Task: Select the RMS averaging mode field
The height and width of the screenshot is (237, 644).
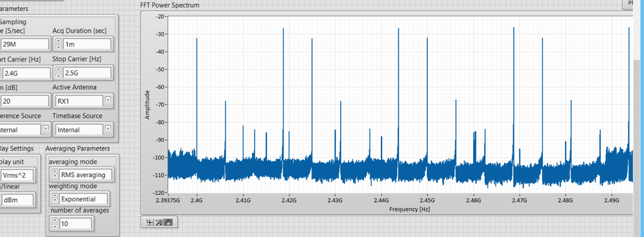Action: coord(85,175)
